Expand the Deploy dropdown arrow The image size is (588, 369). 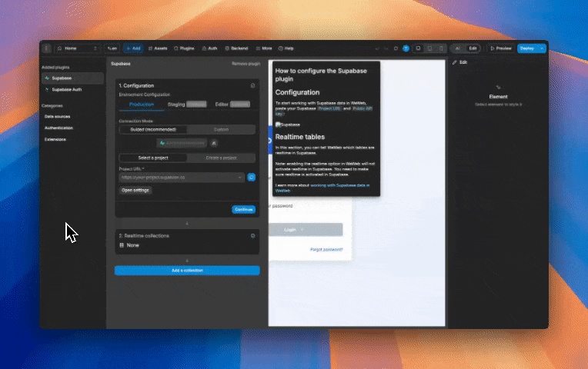542,48
